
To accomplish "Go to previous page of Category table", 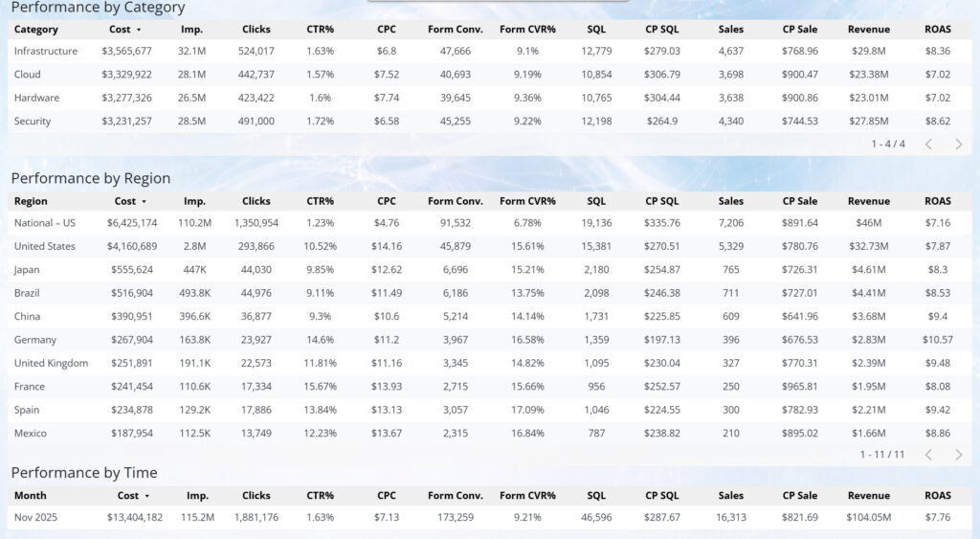I will point(928,144).
